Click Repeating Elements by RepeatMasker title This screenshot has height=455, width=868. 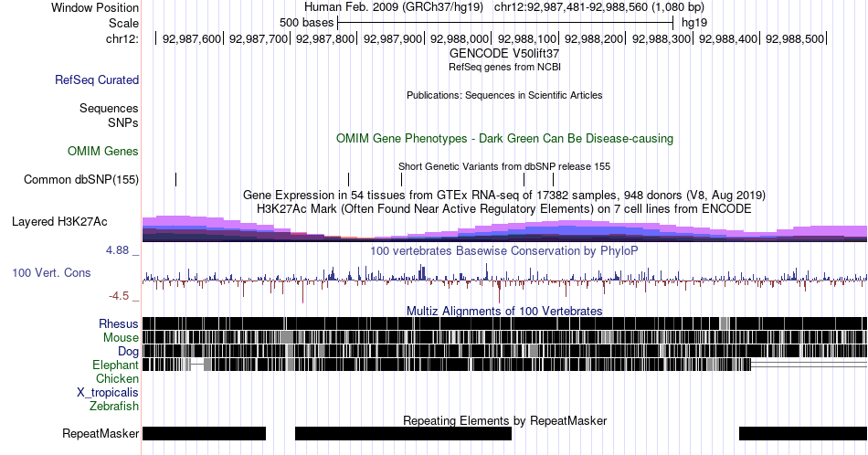point(504,420)
